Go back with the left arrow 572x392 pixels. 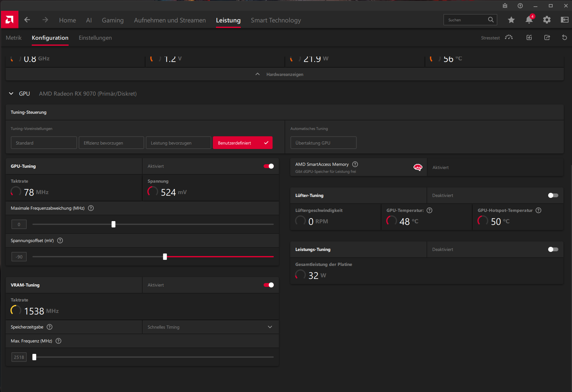point(27,20)
